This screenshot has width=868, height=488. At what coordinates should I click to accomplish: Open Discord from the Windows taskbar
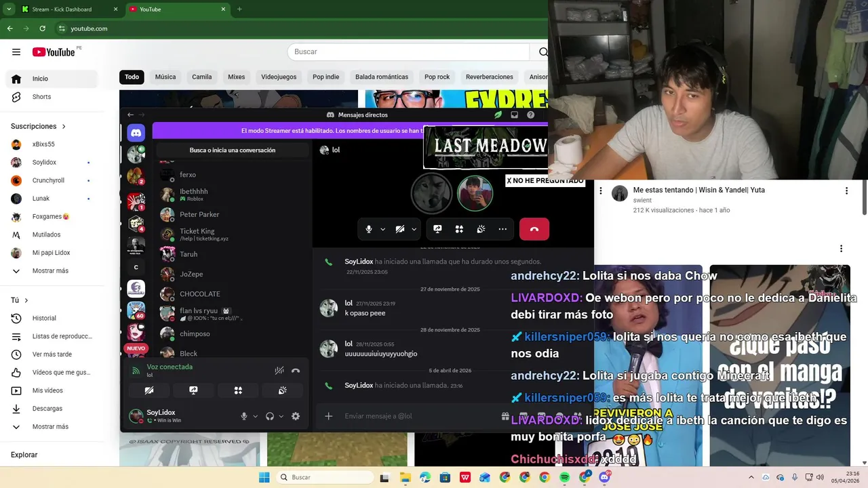click(604, 477)
